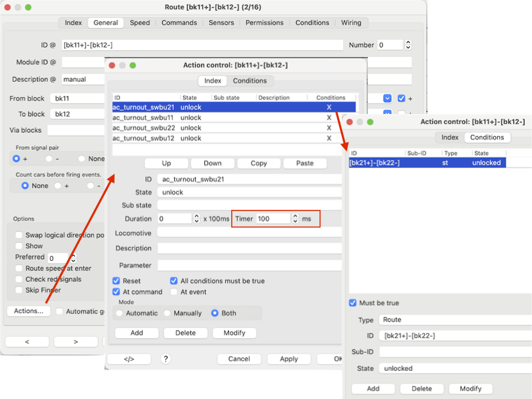This screenshot has height=399, width=532.
Task: Open help with the question mark button
Action: pos(165,359)
